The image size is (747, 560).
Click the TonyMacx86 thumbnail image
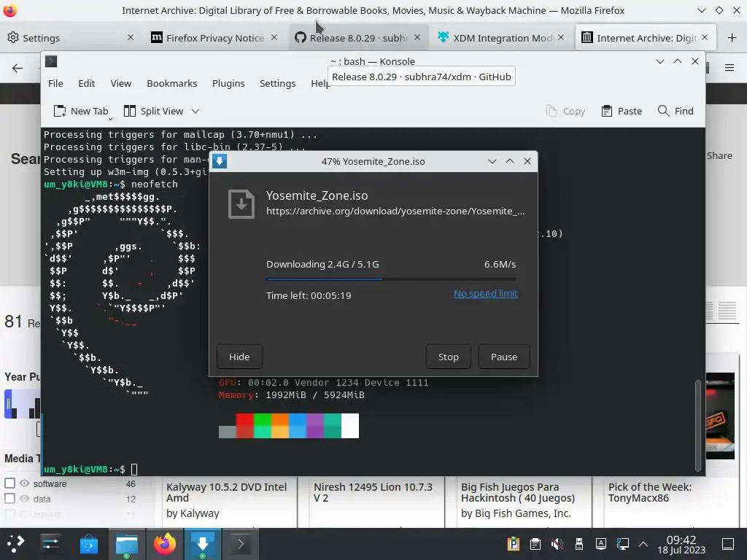point(720,416)
